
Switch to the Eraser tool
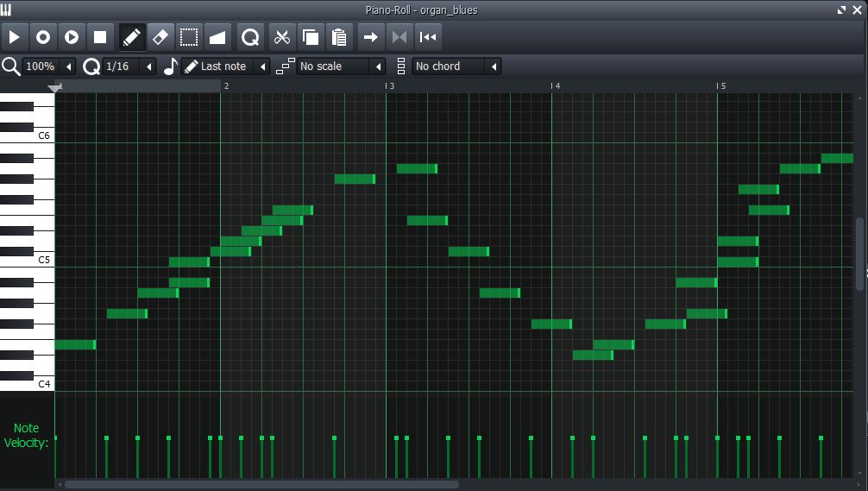point(160,37)
